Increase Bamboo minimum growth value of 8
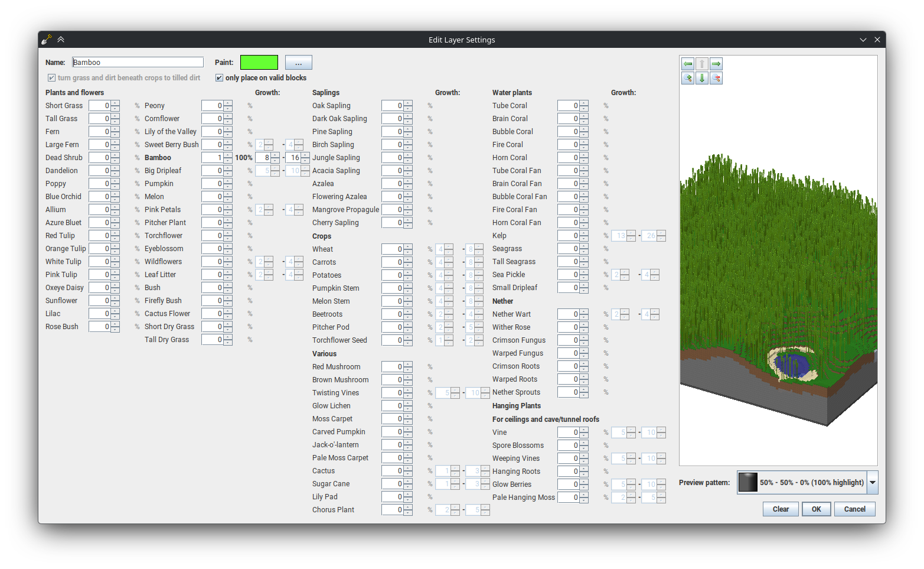The height and width of the screenshot is (569, 924). (x=275, y=155)
